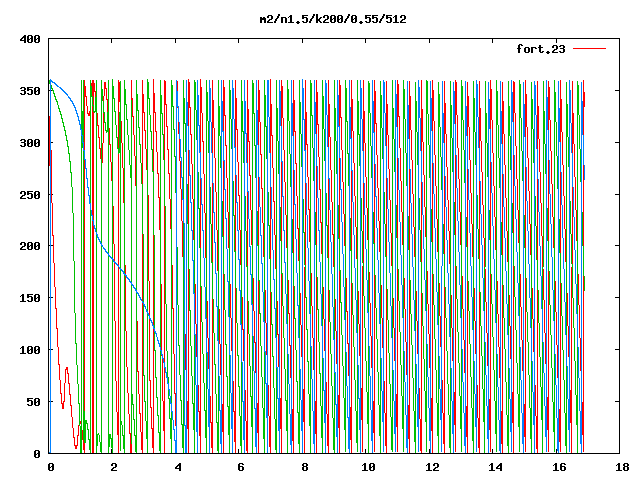
Task: Click the x-axis label 10
Action: tap(368, 467)
